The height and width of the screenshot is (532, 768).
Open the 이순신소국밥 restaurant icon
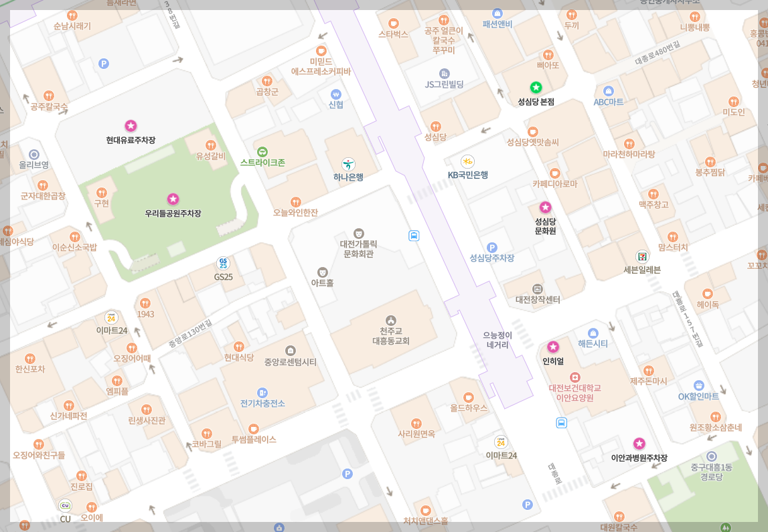(x=74, y=237)
